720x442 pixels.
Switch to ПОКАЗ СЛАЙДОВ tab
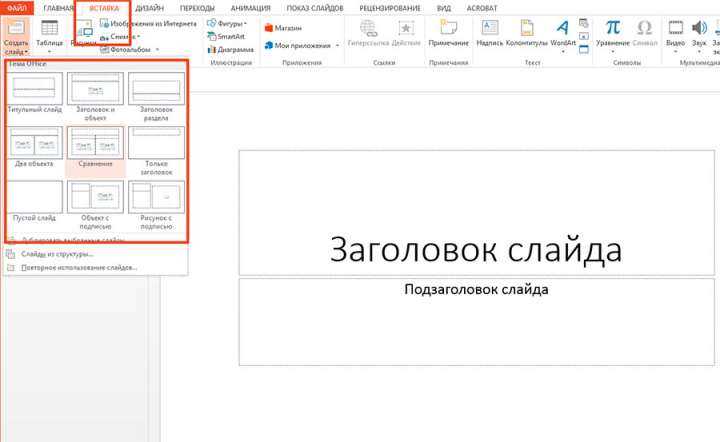[315, 8]
